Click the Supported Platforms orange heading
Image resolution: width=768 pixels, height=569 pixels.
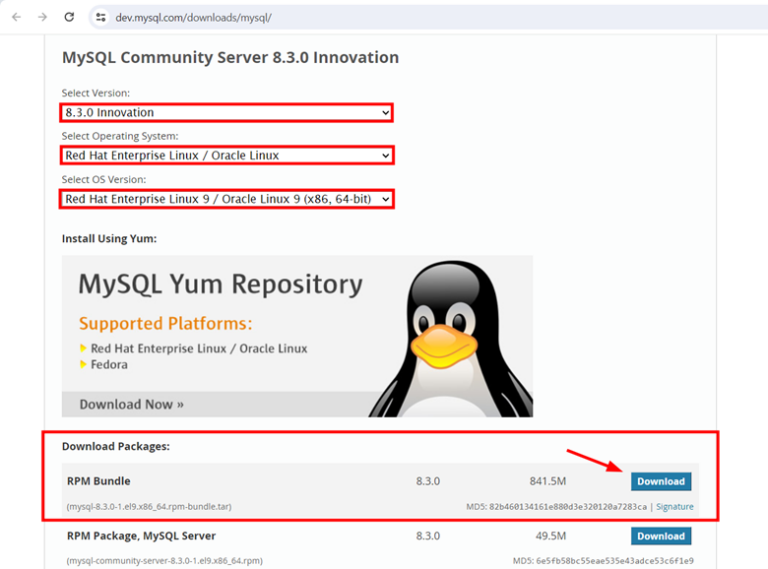coord(166,324)
